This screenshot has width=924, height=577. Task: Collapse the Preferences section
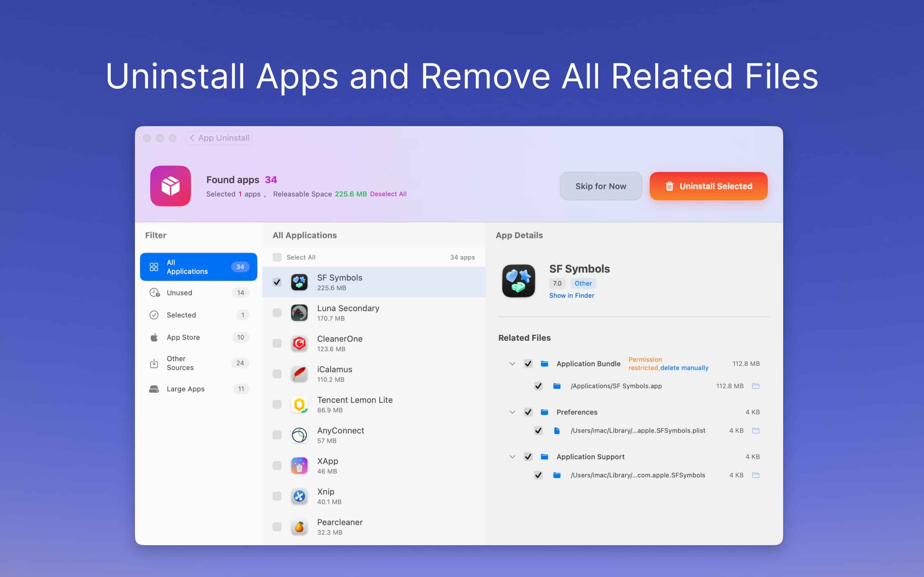[x=512, y=412]
